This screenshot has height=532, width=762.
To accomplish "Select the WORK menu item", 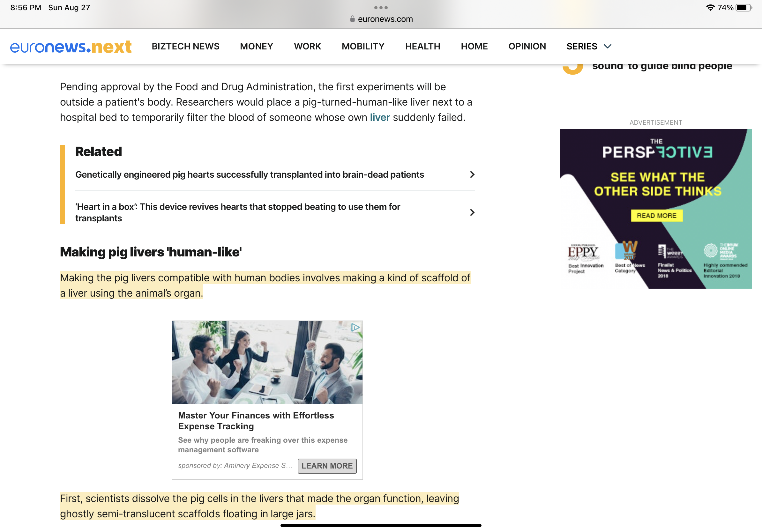I will click(x=307, y=47).
